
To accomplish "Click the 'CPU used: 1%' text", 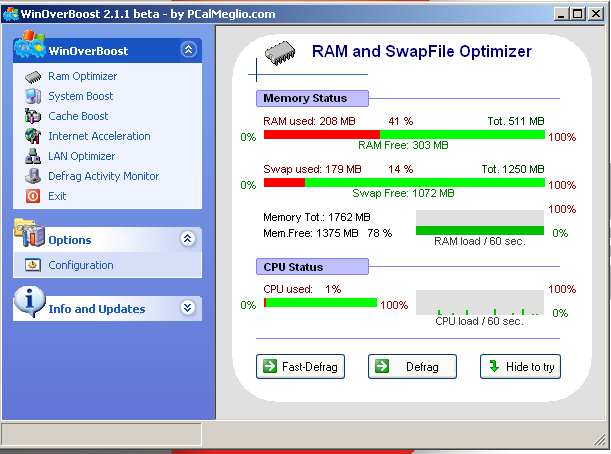I will point(302,289).
